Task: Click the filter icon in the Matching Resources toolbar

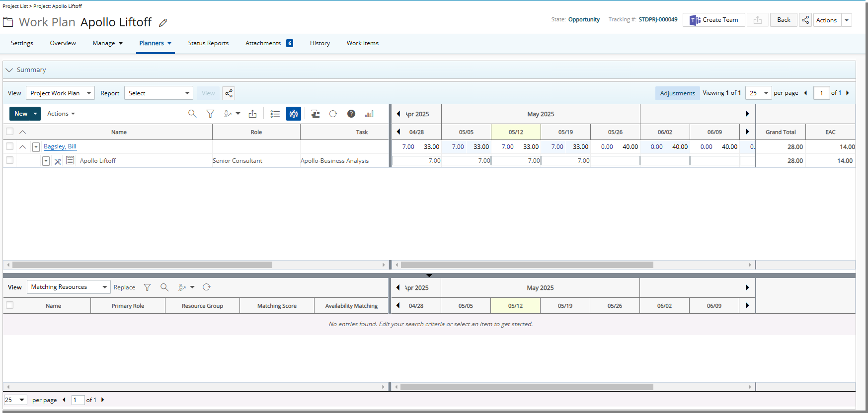Action: (147, 287)
